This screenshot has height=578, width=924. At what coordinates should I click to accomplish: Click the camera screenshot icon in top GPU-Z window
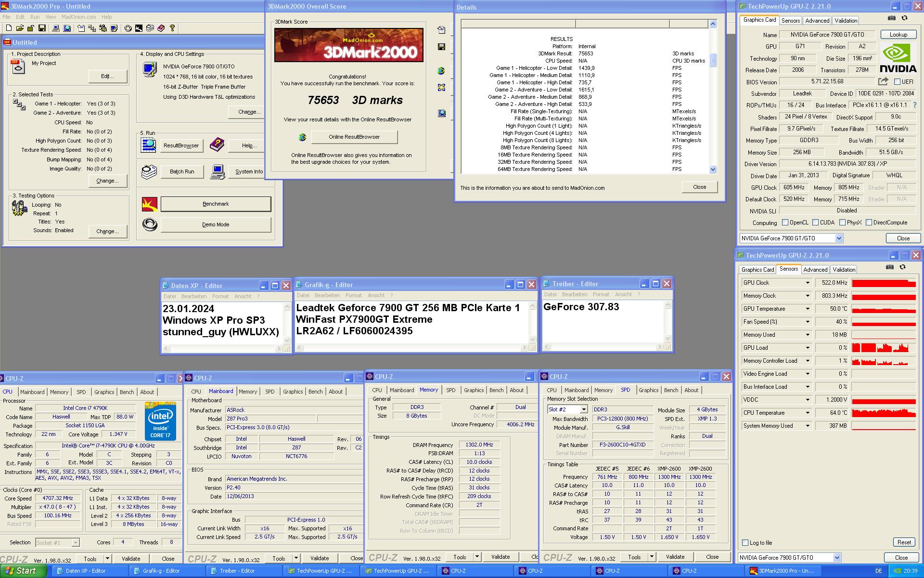[892, 18]
